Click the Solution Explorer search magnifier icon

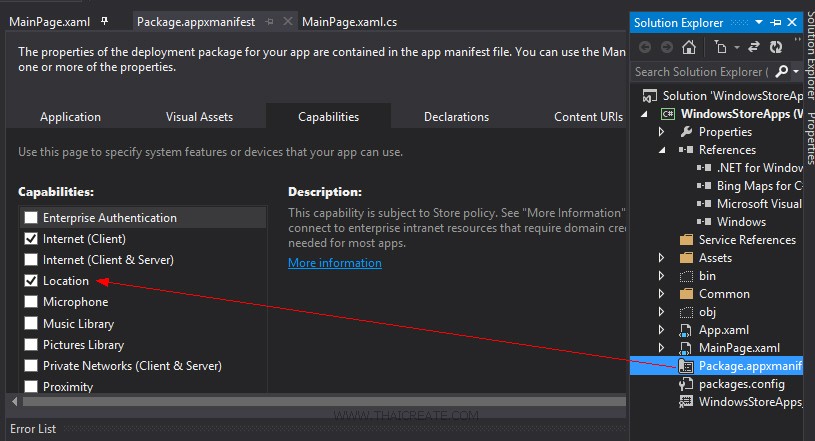(x=782, y=72)
